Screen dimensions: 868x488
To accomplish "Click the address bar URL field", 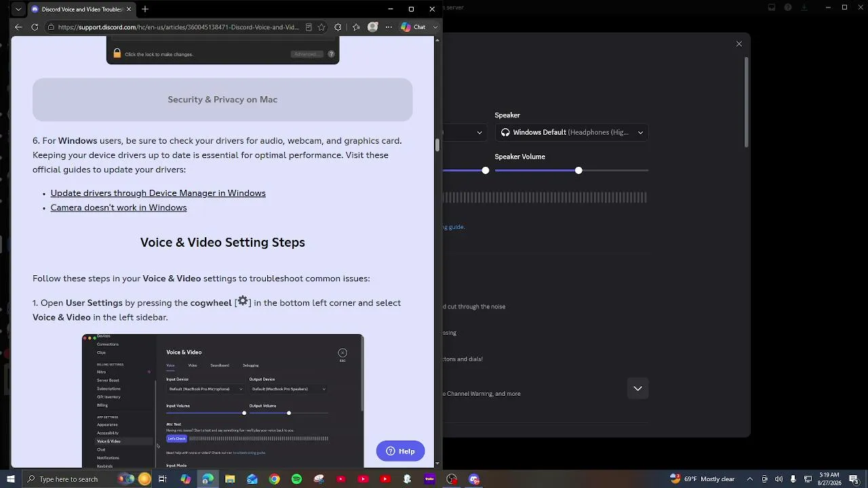I will coord(178,27).
